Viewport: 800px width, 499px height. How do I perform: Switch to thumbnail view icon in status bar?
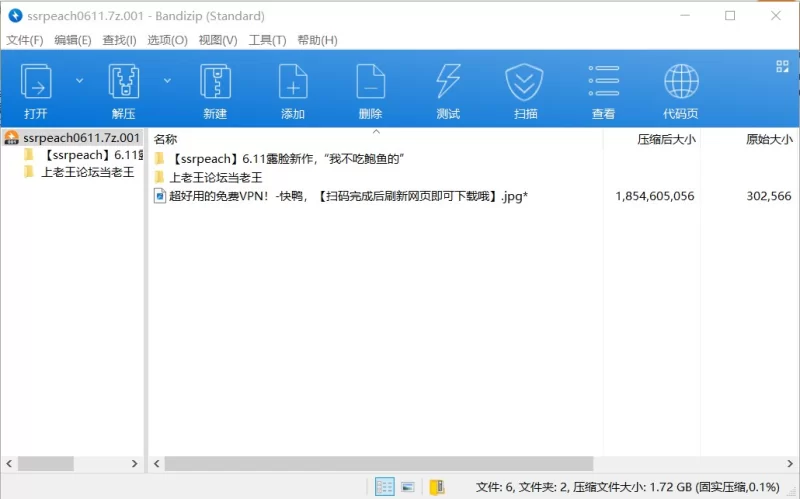(x=408, y=487)
